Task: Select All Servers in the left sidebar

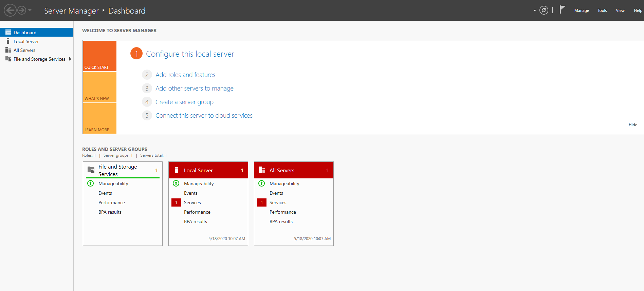Action: [24, 50]
